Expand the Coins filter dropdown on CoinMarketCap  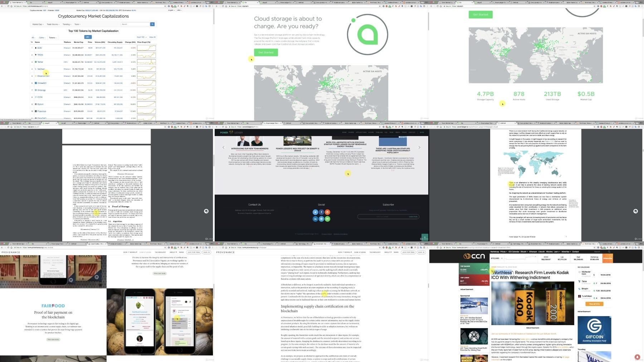tap(42, 38)
